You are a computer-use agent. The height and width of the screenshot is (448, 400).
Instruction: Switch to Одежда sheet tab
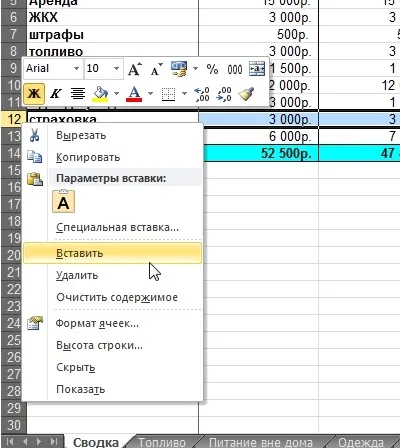click(x=361, y=442)
